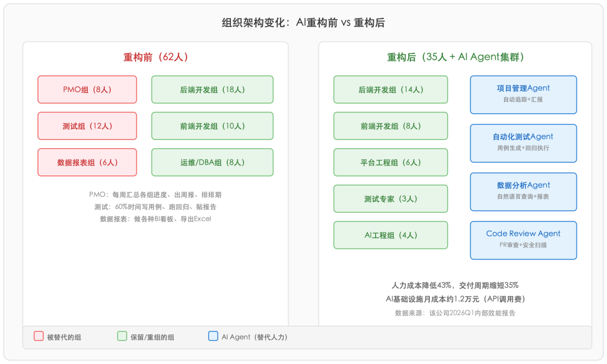The width and height of the screenshot is (607, 364).
Task: Click 后端开发组（14人）box
Action: (x=391, y=89)
